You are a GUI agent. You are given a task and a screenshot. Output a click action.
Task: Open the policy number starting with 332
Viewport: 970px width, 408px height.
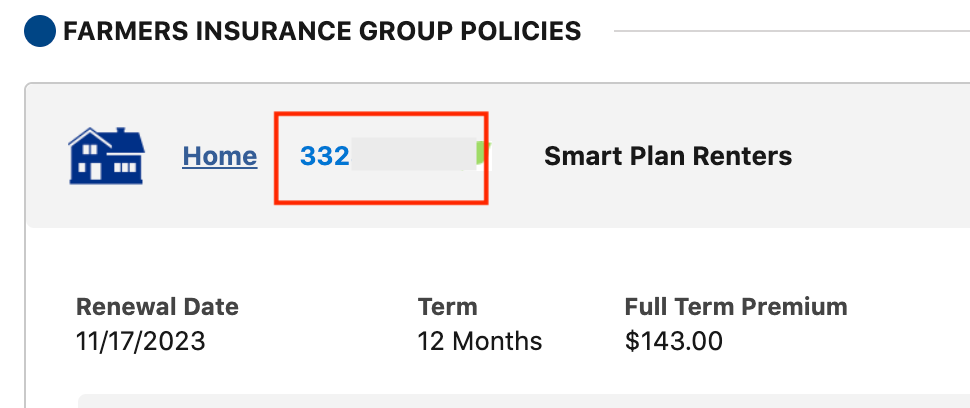click(x=325, y=156)
